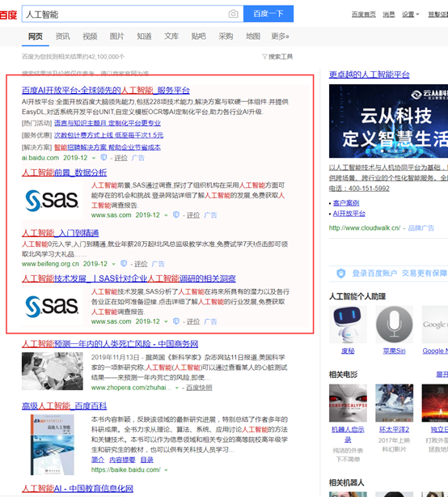Click the 度秘 robot image
This screenshot has width=448, height=497.
[348, 325]
